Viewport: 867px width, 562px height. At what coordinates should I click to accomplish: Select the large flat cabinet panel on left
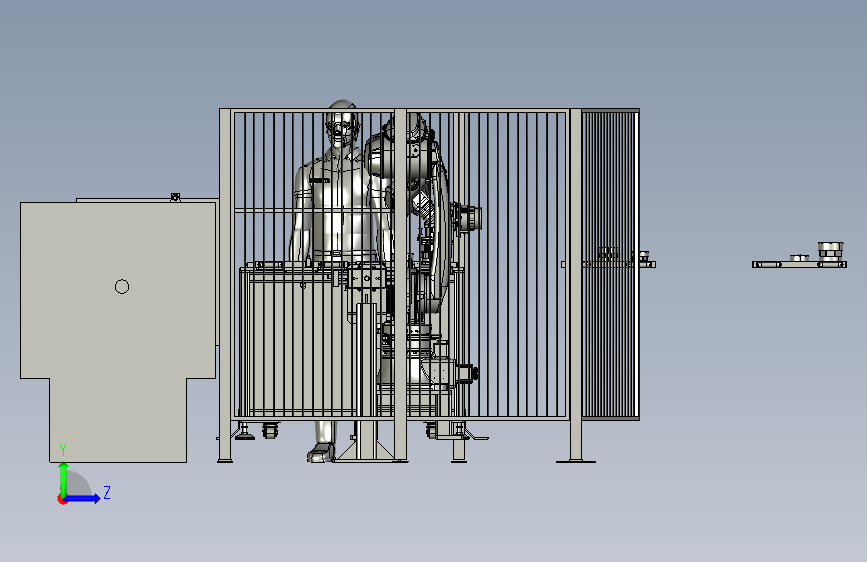[x=118, y=332]
